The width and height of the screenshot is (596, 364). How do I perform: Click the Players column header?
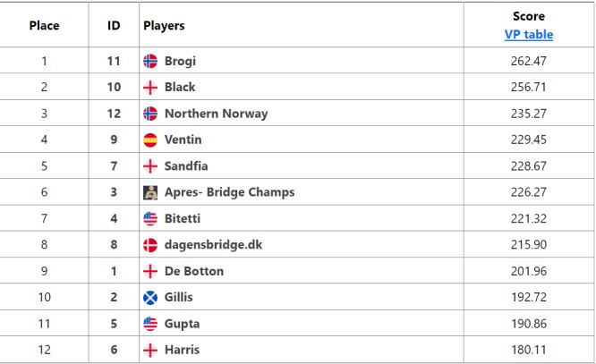coord(164,26)
